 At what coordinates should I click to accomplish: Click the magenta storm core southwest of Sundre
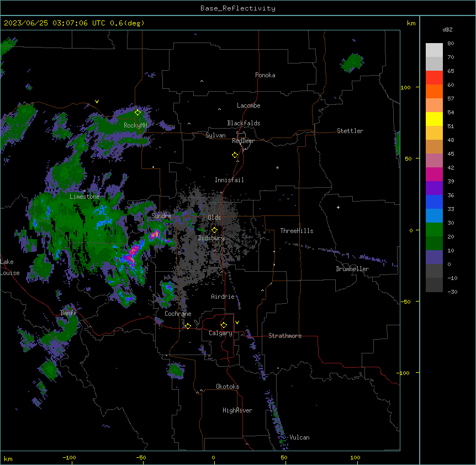pos(133,255)
